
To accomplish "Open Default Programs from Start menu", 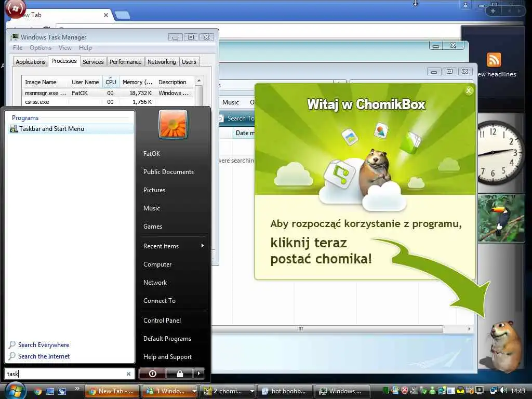I will point(167,339).
